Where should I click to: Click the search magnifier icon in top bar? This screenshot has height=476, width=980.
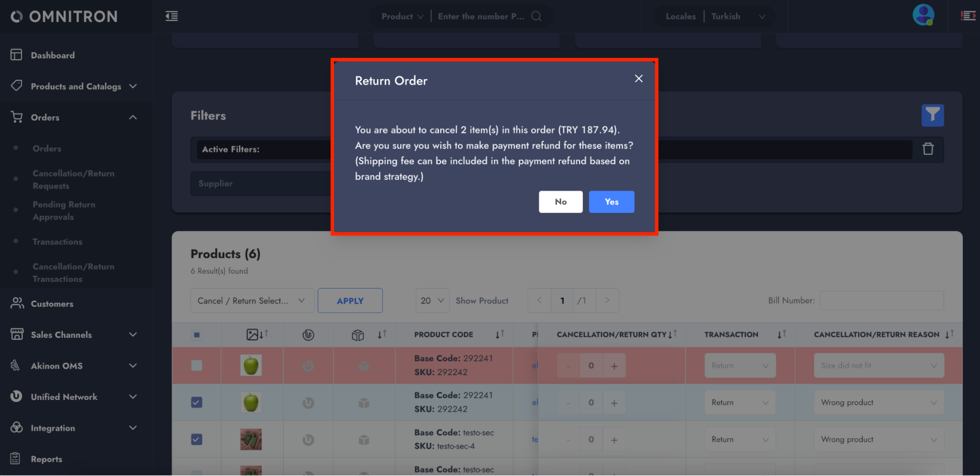536,16
